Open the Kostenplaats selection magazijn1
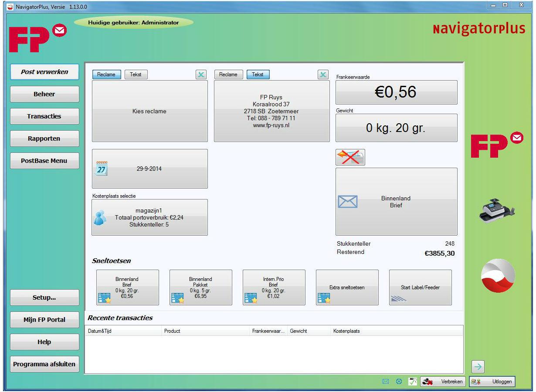The height and width of the screenshot is (392, 536). (149, 217)
